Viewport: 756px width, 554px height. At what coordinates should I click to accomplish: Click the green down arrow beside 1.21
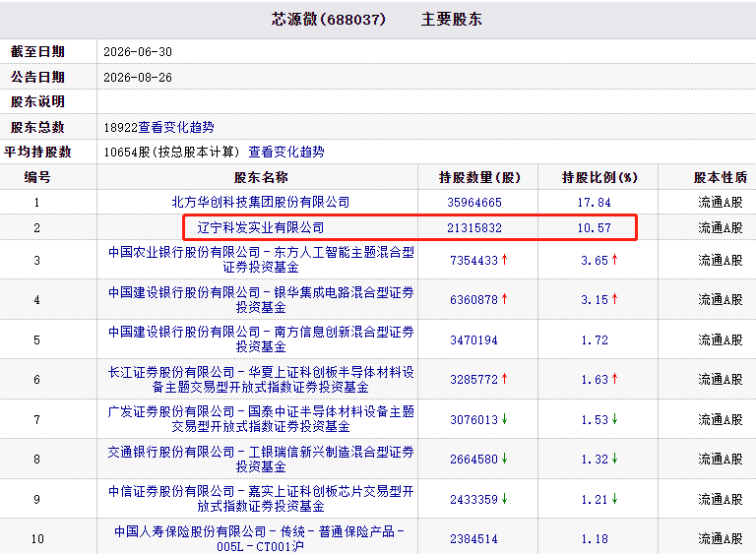pos(614,499)
